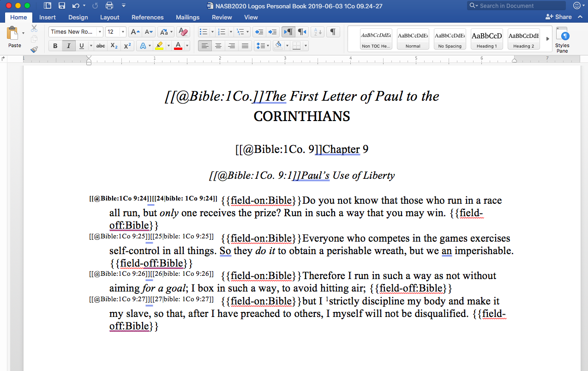Decrease paragraph indent
Image resolution: width=588 pixels, height=371 pixels.
259,32
